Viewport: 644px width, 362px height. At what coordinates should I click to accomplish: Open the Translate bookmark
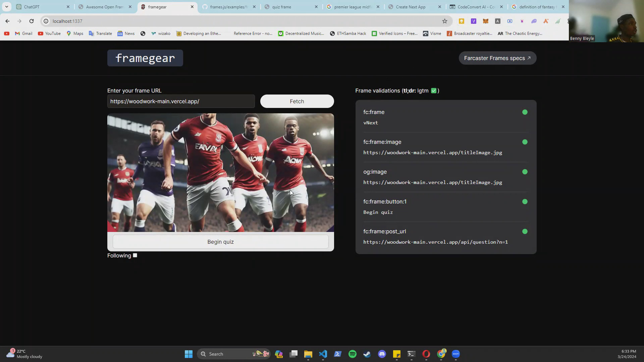pyautogui.click(x=100, y=34)
